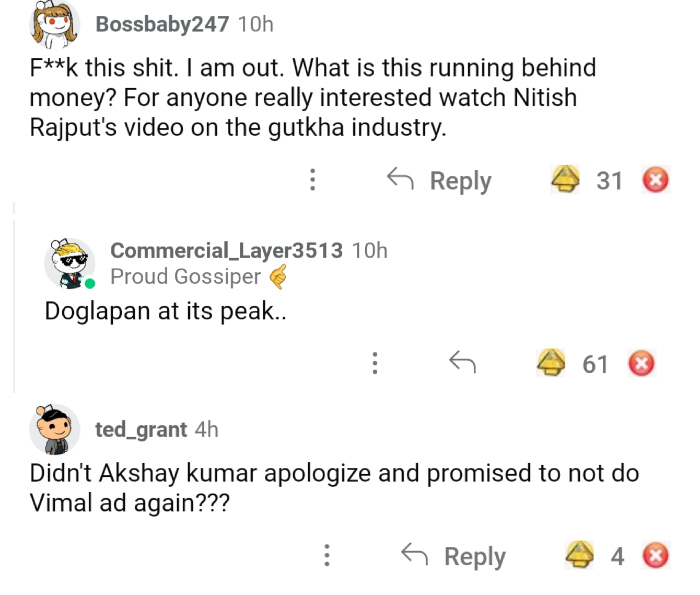Upvote Bossbaby247's comment
This screenshot has width=700, height=595.
tap(566, 180)
